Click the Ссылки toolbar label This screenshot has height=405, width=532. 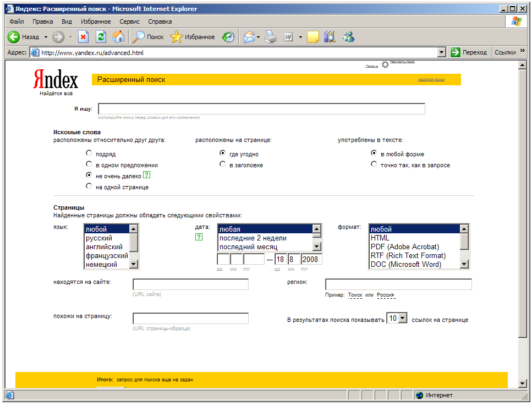505,52
